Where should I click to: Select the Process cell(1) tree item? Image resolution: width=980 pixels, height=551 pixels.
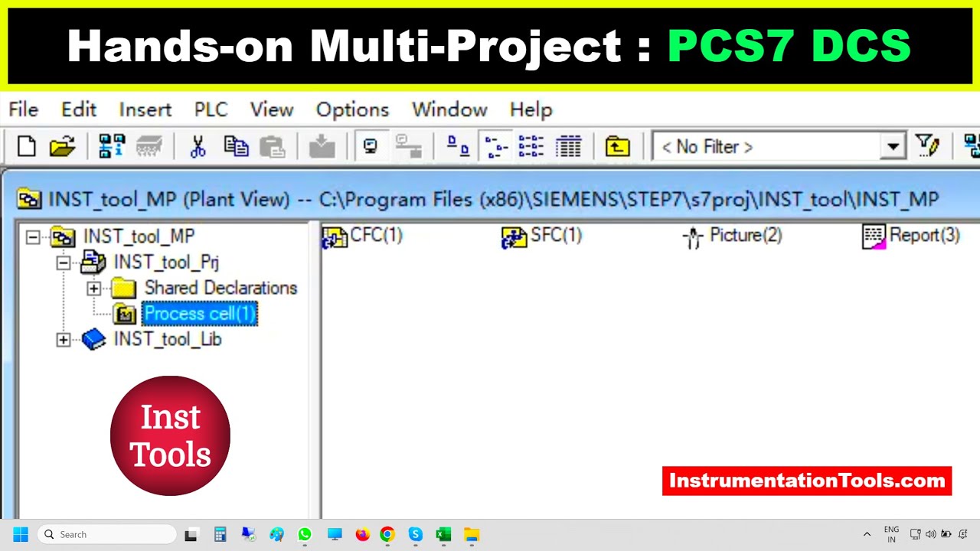coord(199,314)
